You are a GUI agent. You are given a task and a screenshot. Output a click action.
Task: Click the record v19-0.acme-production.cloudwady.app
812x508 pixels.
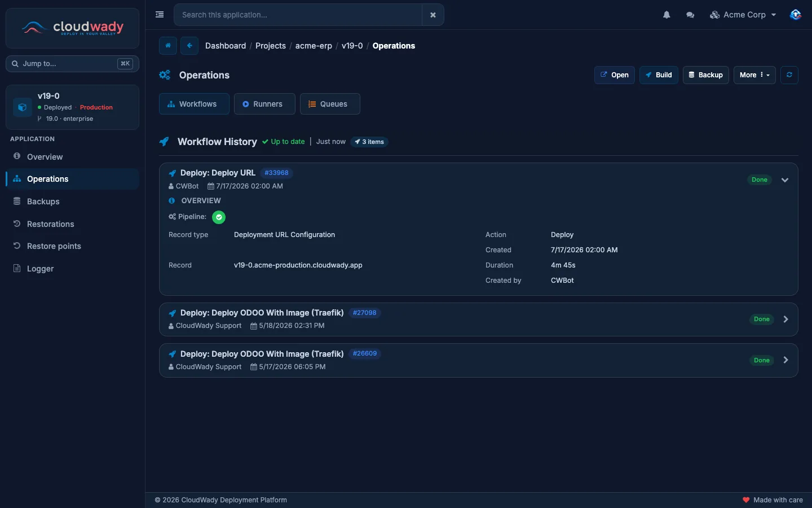[x=298, y=265]
